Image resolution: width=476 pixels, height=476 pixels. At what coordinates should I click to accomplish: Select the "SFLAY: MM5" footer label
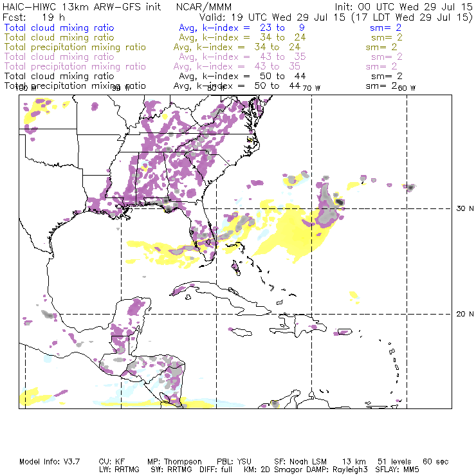[x=397, y=470]
